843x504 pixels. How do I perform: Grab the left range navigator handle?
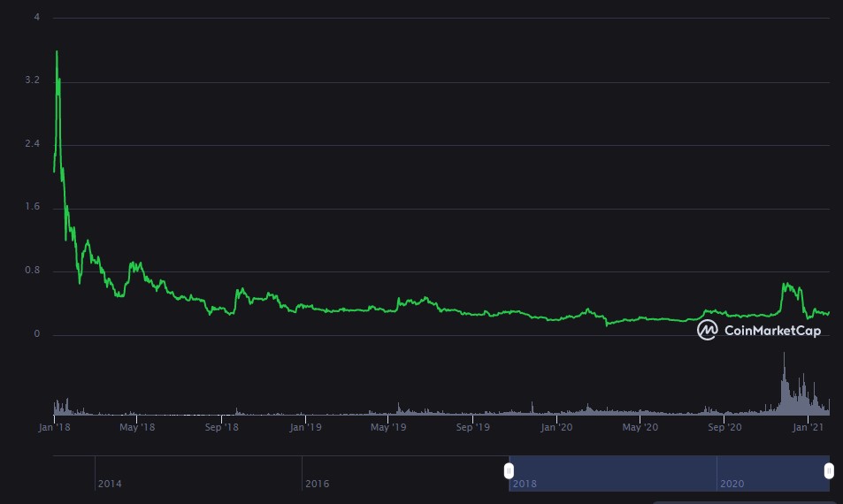click(x=509, y=471)
